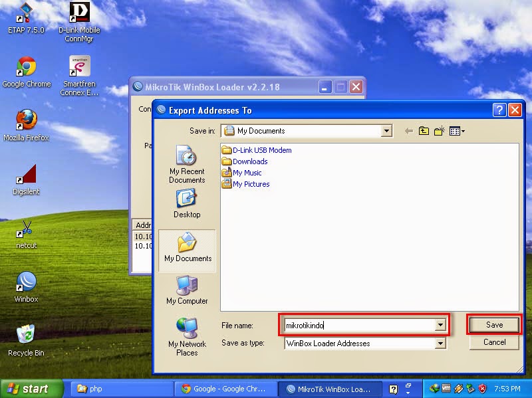The image size is (532, 398).
Task: Open the Windows start menu
Action: pos(31,389)
